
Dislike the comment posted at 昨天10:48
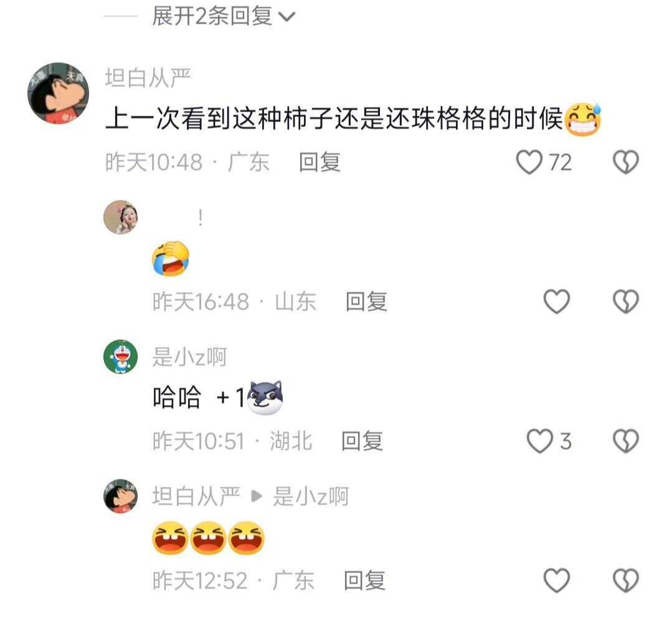[626, 162]
